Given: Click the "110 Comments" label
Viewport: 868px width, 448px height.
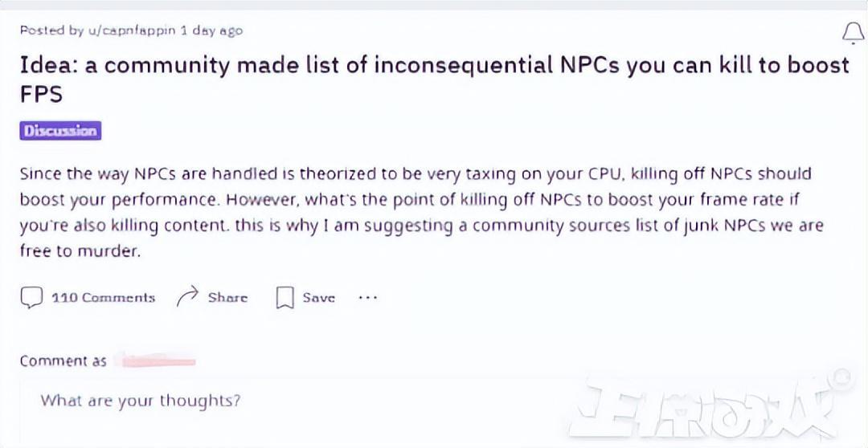Looking at the screenshot, I should coord(103,298).
